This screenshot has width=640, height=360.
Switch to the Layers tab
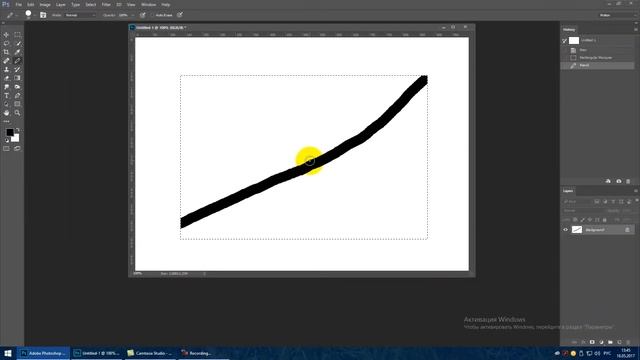(568, 191)
